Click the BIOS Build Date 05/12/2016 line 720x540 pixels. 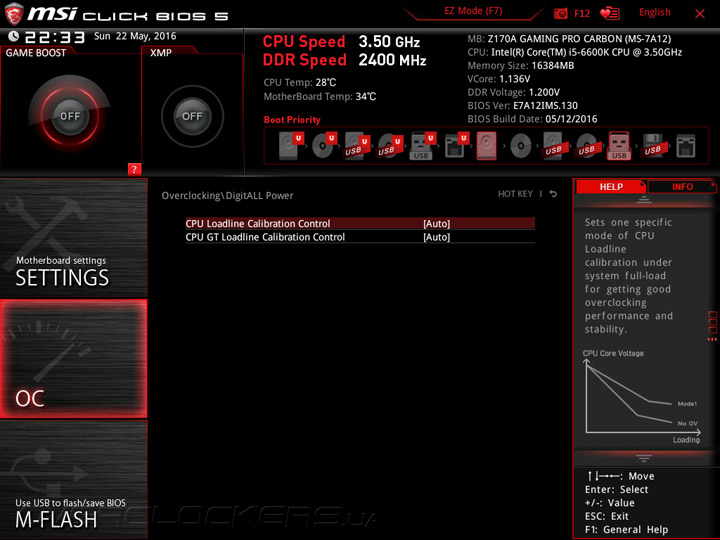coord(532,119)
